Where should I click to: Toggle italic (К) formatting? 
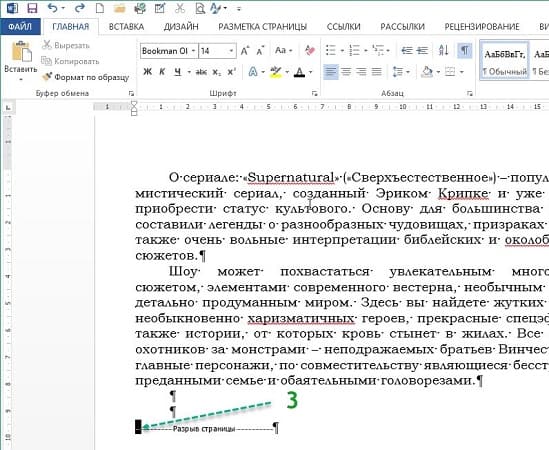click(x=162, y=72)
